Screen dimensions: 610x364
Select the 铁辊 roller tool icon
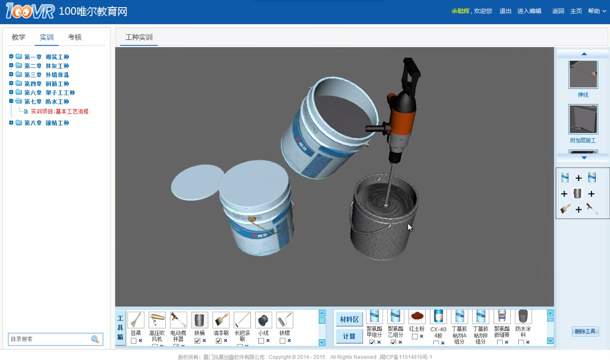285,320
